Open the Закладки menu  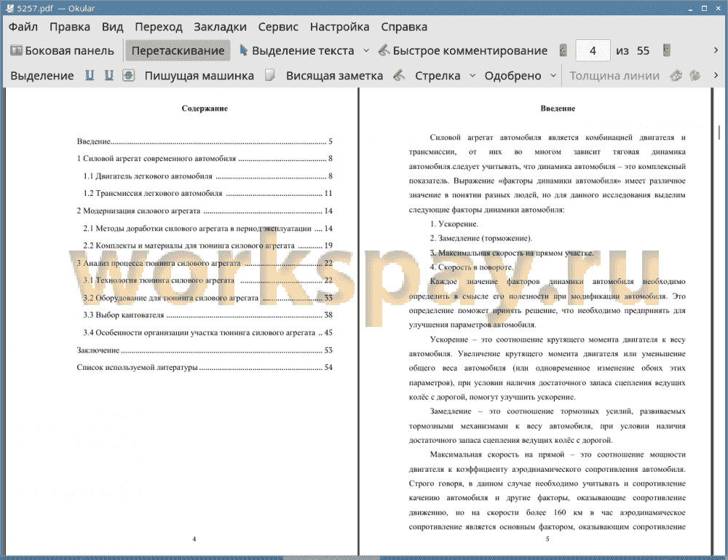click(x=220, y=27)
